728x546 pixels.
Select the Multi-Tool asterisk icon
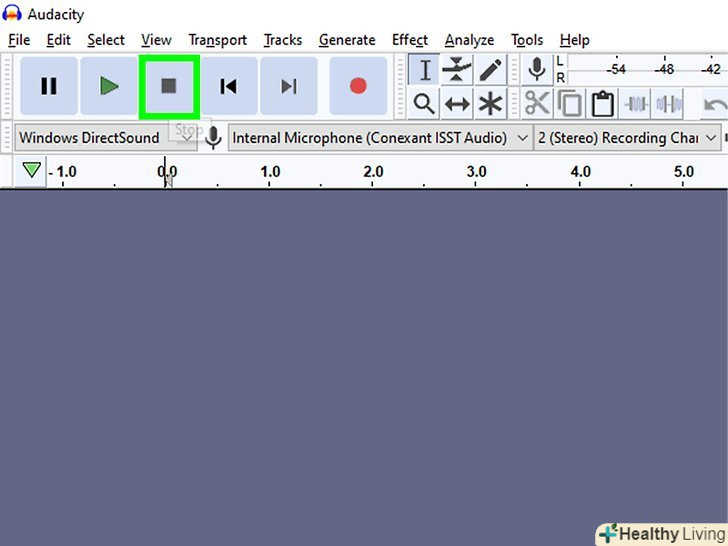490,104
